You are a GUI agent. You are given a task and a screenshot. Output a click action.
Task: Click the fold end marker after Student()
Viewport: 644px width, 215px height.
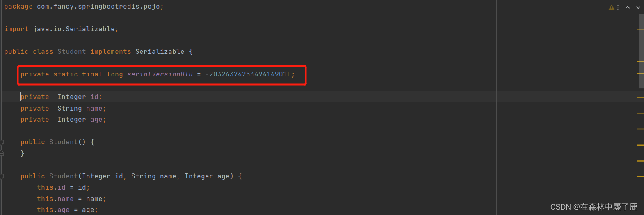[2, 153]
